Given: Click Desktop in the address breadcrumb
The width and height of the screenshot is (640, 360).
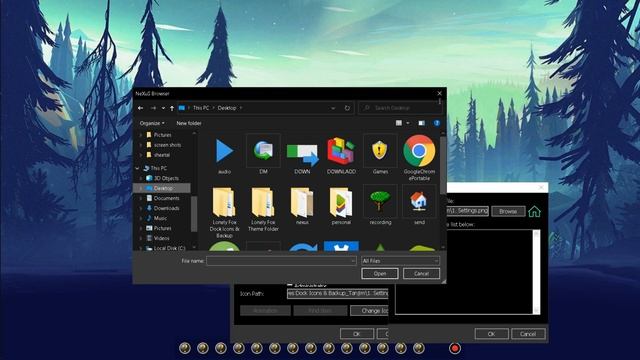Looking at the screenshot, I should point(227,108).
